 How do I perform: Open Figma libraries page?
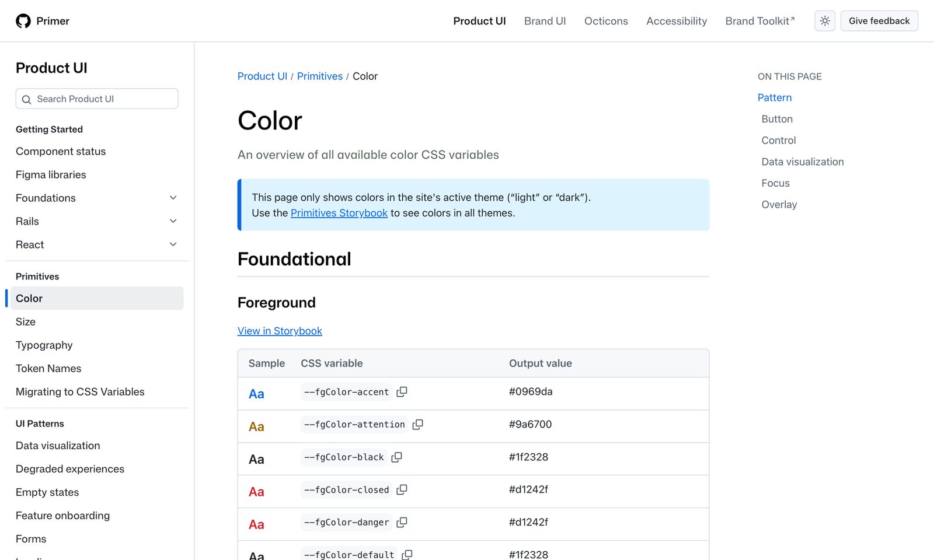pos(51,174)
